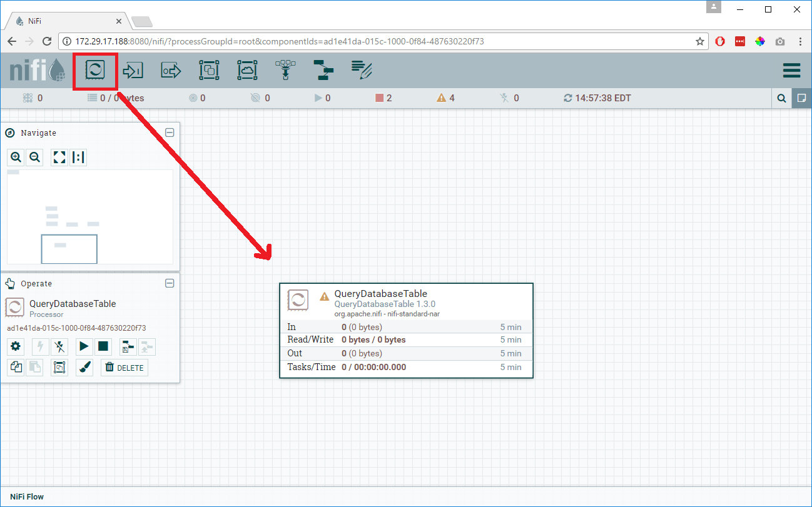Select the Processor icon in the NiFi toolbar
The image size is (812, 507).
click(x=95, y=71)
